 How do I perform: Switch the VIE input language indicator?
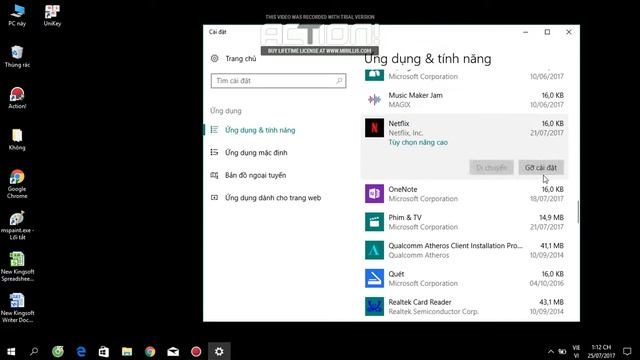[x=576, y=351]
